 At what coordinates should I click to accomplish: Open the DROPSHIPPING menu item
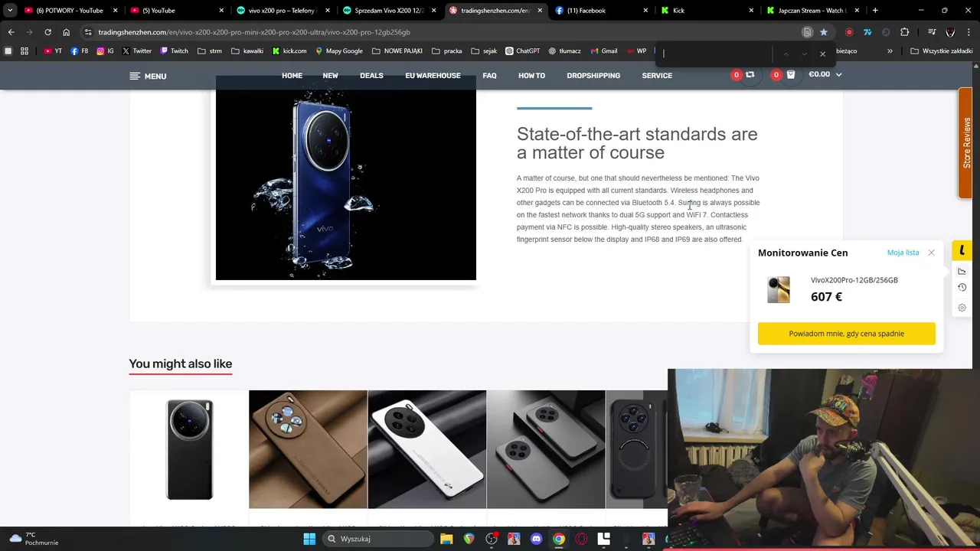593,76
